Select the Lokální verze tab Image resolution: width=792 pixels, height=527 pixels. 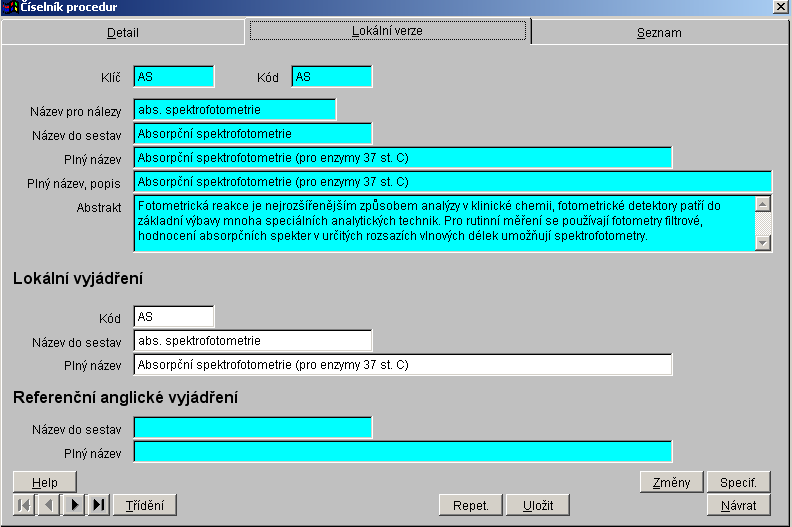pyautogui.click(x=387, y=31)
